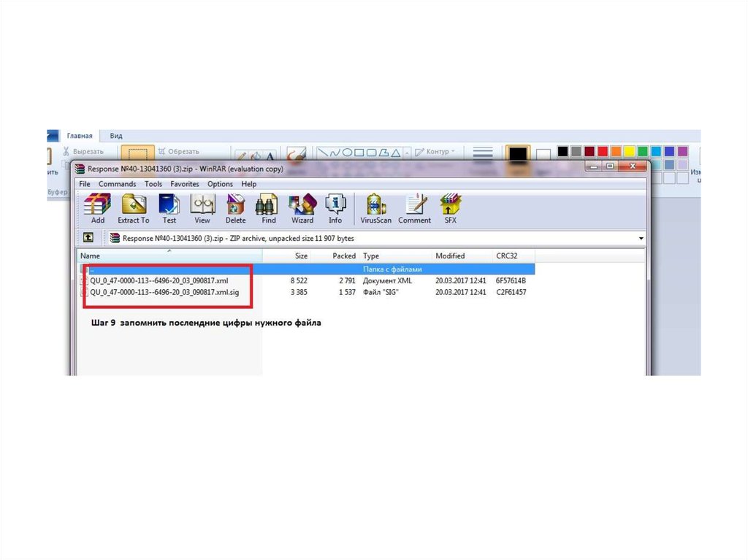Show archive Info
748x560 pixels.
335,208
